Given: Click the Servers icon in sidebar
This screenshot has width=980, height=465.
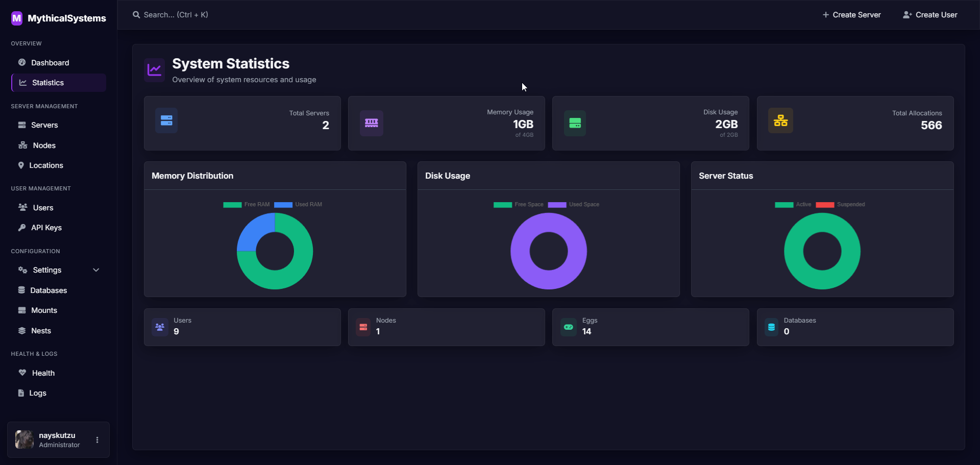Looking at the screenshot, I should pyautogui.click(x=22, y=125).
